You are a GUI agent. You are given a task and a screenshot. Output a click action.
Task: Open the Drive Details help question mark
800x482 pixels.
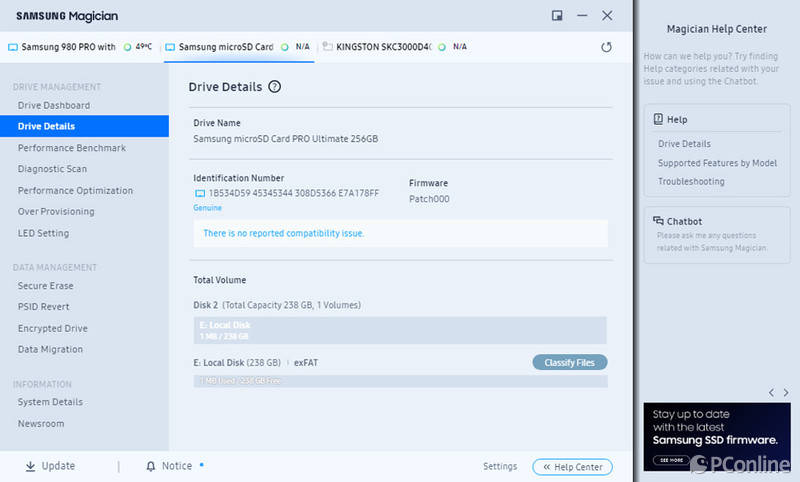[274, 87]
